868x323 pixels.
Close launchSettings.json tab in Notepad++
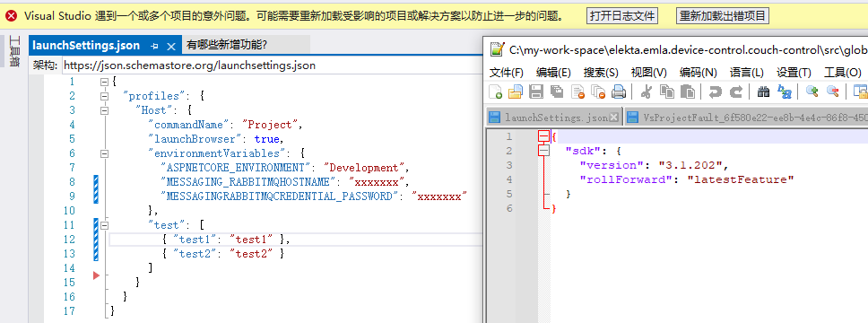[x=613, y=118]
